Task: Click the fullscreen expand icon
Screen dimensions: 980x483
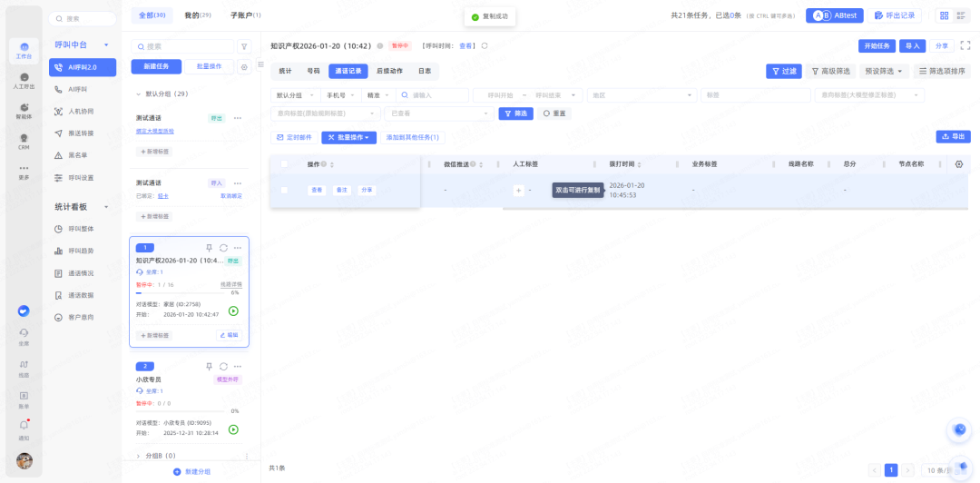Action: (965, 45)
